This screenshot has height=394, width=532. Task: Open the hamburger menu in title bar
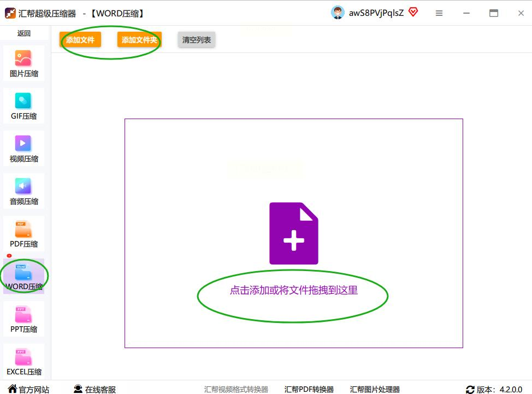tap(439, 13)
